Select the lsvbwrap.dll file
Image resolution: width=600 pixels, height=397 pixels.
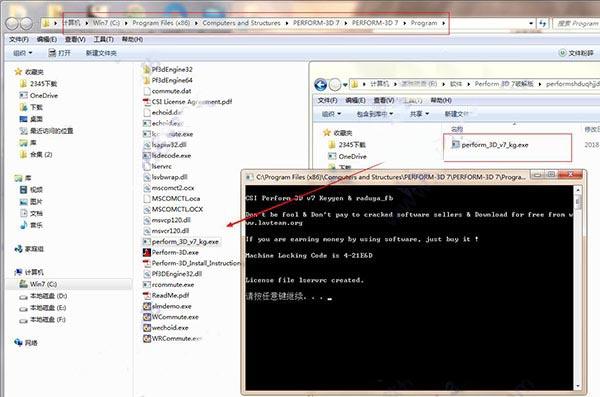point(165,177)
